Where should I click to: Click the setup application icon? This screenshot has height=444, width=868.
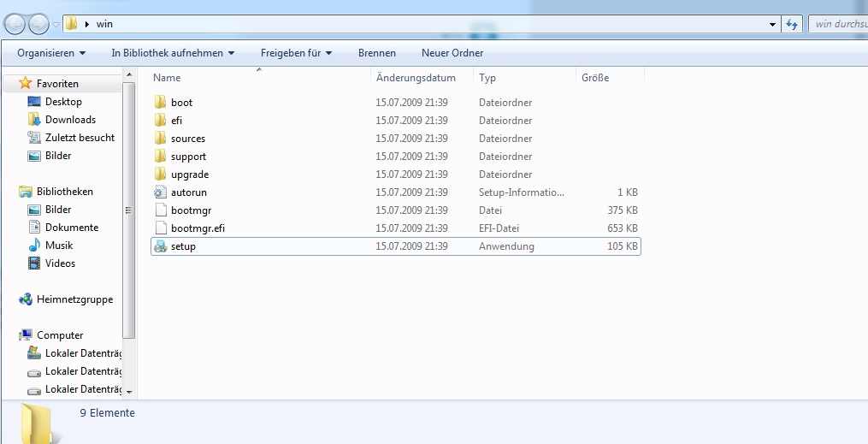(x=160, y=246)
